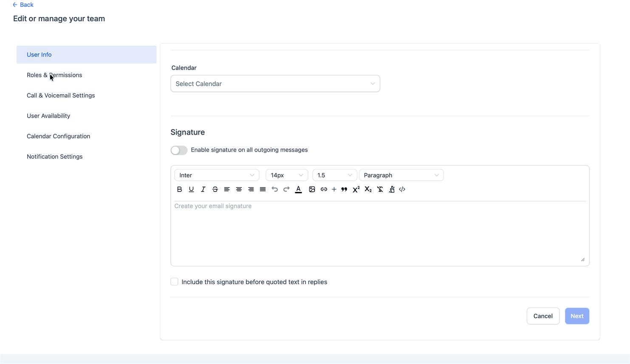Center align the signature text
The width and height of the screenshot is (630, 364).
pos(239,189)
